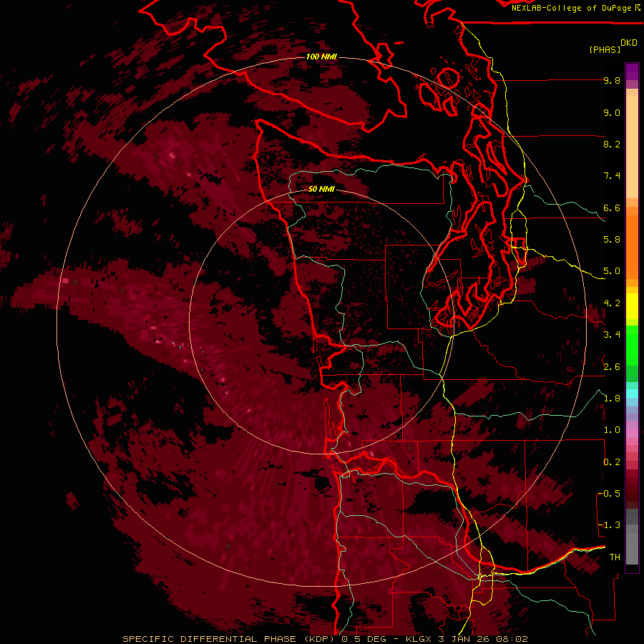Click the 2.6 value on the color scale
This screenshot has width=644, height=644.
click(612, 367)
